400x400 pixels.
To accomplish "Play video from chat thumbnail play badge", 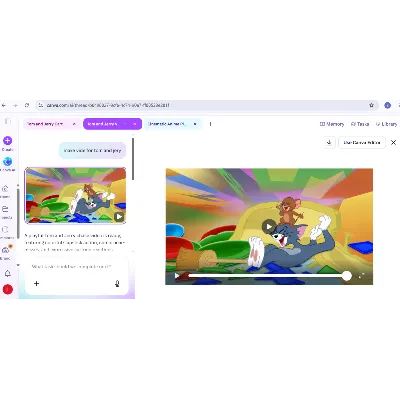I will (x=119, y=217).
